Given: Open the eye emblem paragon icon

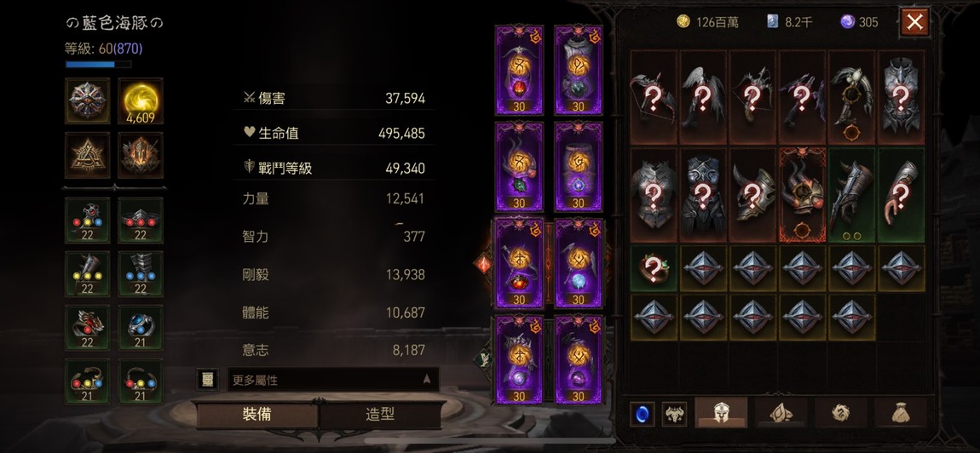Looking at the screenshot, I should tap(88, 100).
